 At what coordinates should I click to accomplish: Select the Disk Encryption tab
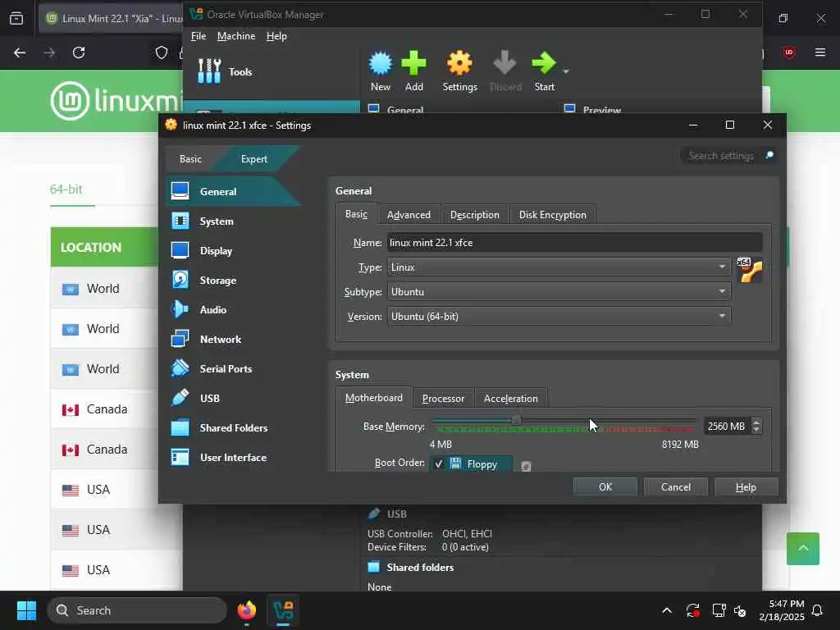point(552,215)
